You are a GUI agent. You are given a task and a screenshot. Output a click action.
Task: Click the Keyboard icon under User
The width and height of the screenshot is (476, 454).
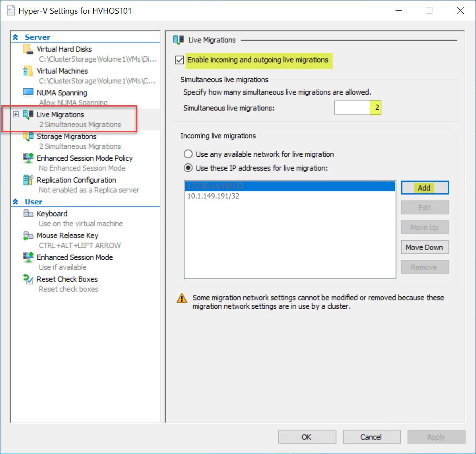28,214
